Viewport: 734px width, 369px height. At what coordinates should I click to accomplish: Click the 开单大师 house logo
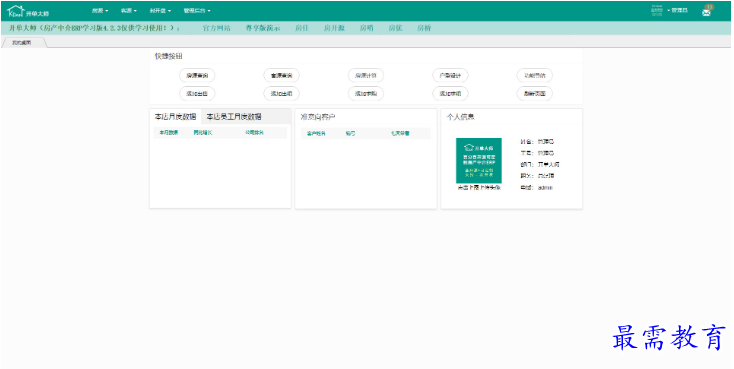(x=28, y=11)
